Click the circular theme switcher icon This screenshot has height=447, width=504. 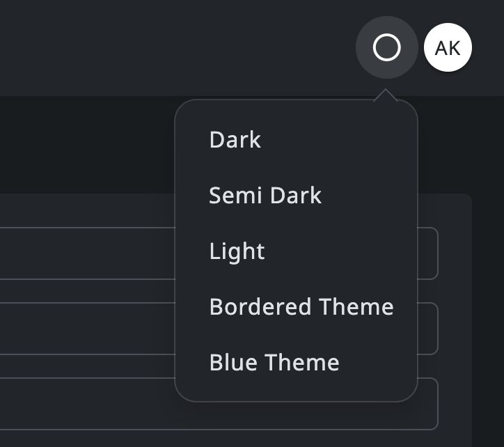tap(386, 48)
